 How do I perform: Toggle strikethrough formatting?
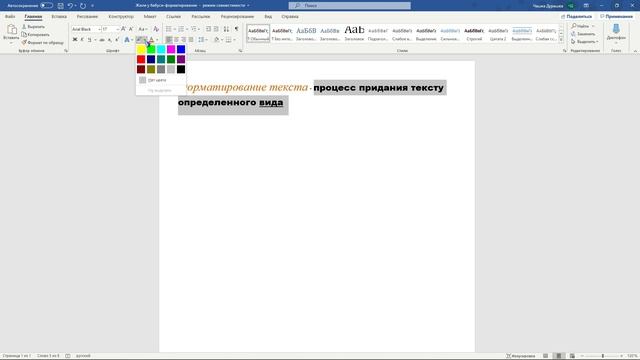point(102,40)
